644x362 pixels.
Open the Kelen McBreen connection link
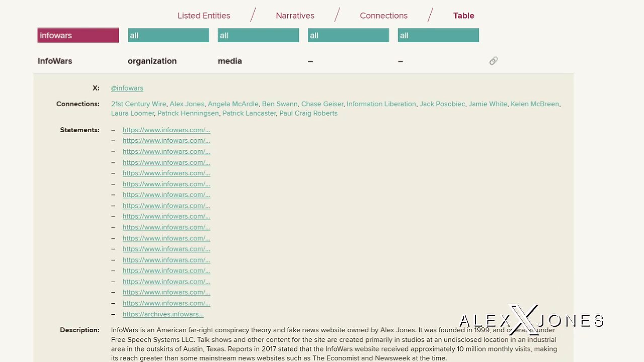535,104
